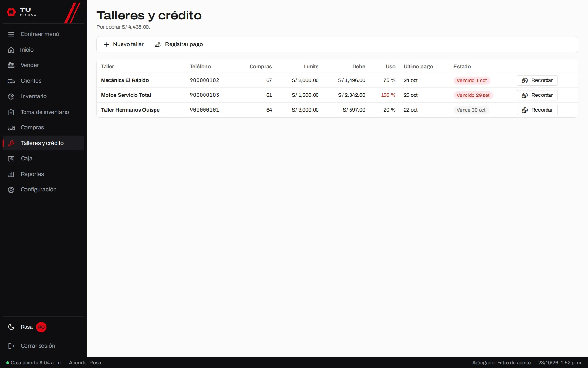Click Recordar for Motos Servicio Total
The width and height of the screenshot is (588, 368).
[x=537, y=95]
